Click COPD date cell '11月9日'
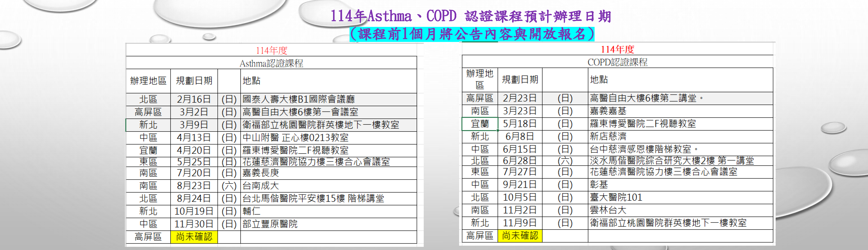Image resolution: width=868 pixels, height=250 pixels. click(x=520, y=223)
